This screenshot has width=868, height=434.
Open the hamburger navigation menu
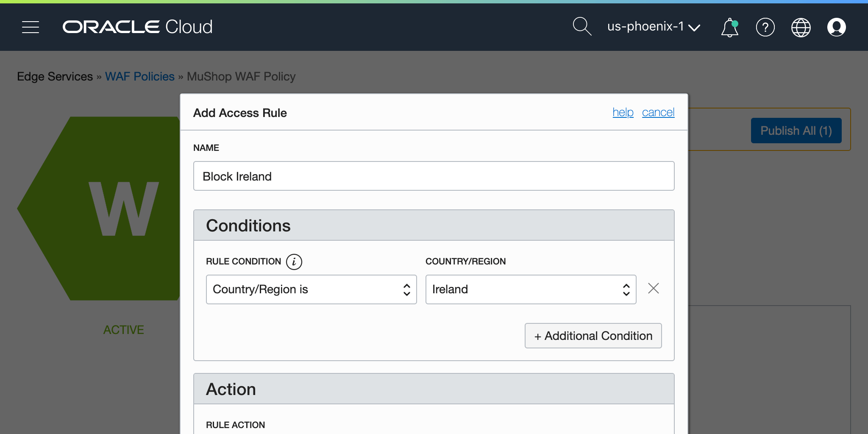(x=31, y=27)
